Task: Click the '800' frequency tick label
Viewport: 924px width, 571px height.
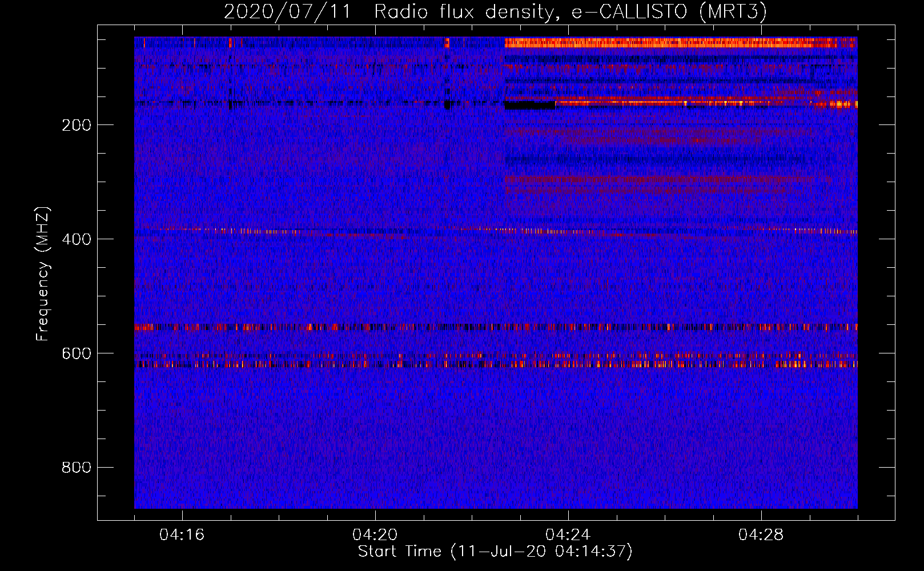Action: pyautogui.click(x=77, y=468)
